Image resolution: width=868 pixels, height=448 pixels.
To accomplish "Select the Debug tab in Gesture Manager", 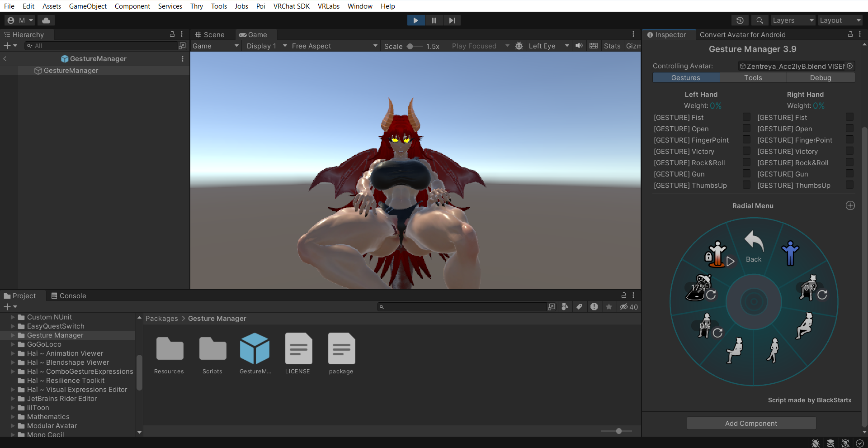I will pyautogui.click(x=821, y=78).
